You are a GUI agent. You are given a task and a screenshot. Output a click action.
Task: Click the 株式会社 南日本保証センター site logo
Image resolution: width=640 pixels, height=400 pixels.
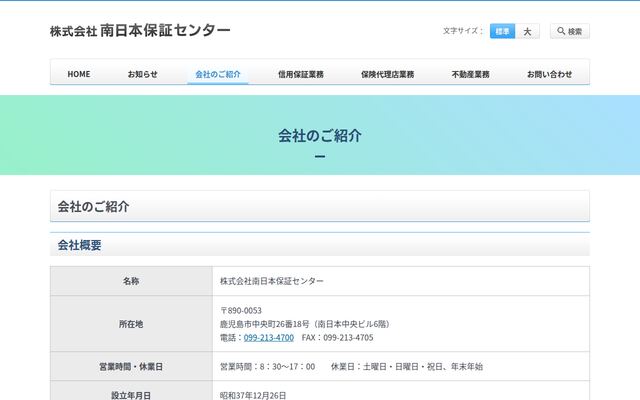(140, 31)
